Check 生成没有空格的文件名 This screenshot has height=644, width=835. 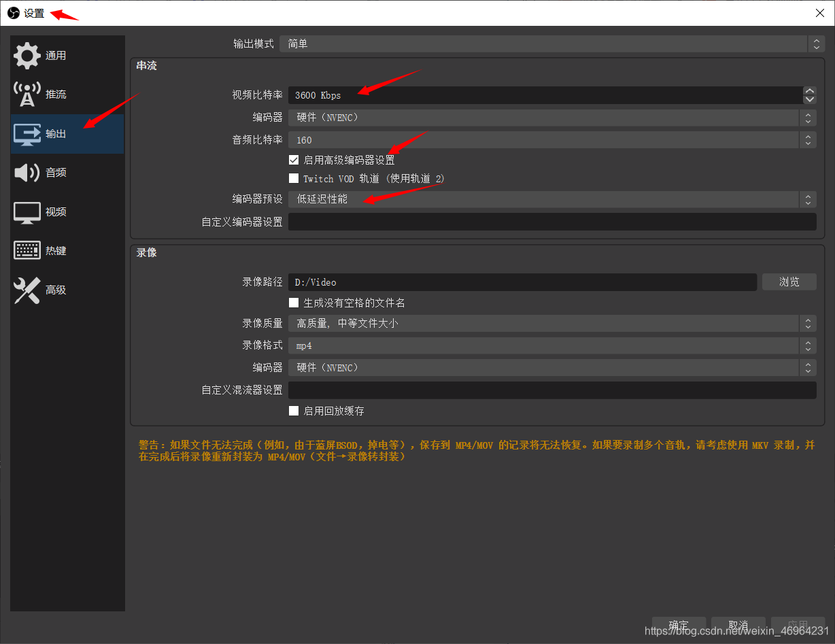point(294,303)
